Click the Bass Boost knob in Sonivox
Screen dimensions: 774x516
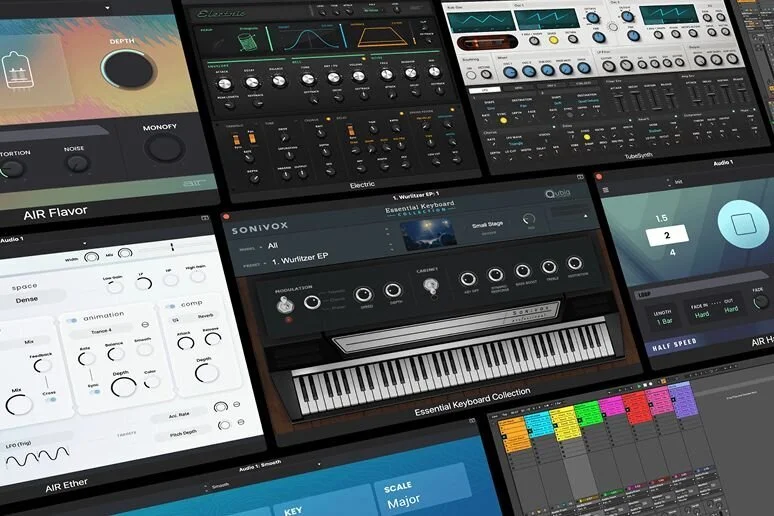[x=522, y=270]
